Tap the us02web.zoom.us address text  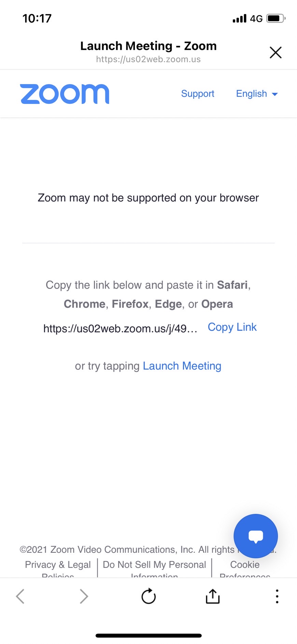point(148,59)
